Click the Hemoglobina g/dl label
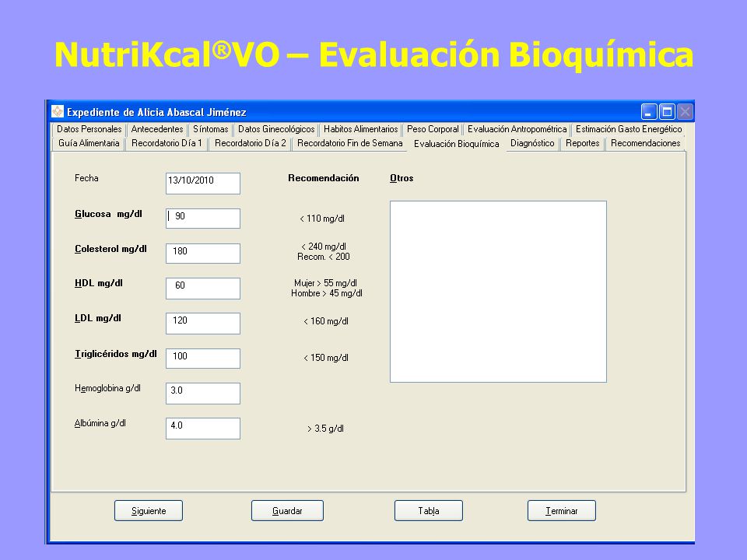Viewport: 747px width, 560px height. 107,389
